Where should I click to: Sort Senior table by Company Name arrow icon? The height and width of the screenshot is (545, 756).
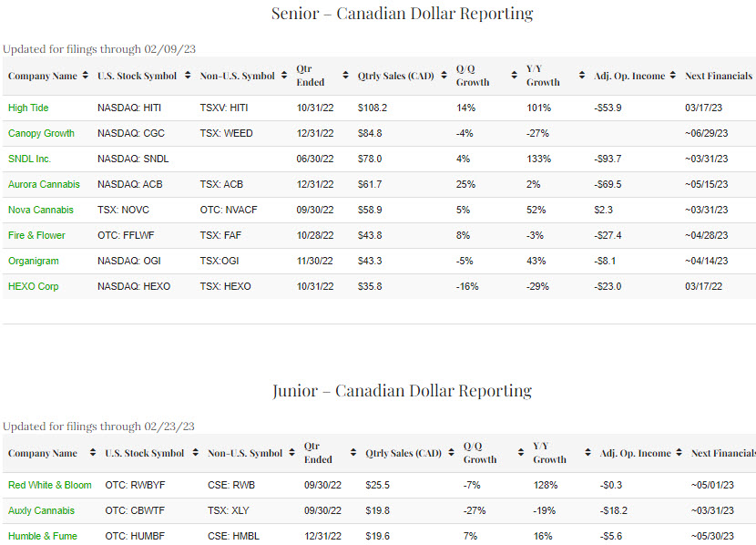[85, 76]
